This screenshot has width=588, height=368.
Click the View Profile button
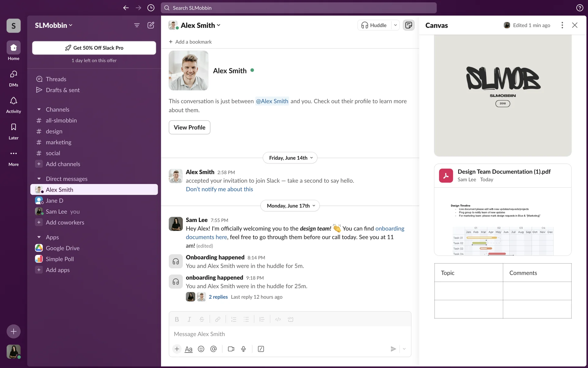coord(189,127)
